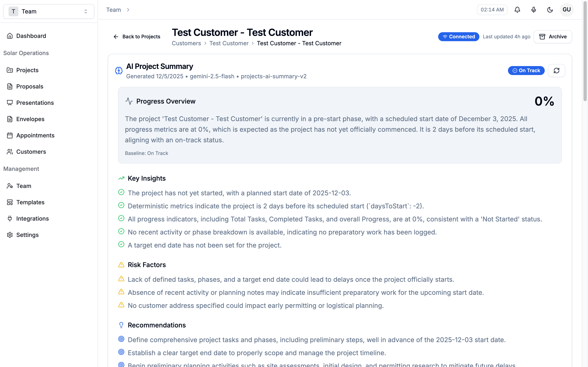The image size is (588, 367).
Task: Activate voice input with the microphone icon
Action: pos(533,10)
